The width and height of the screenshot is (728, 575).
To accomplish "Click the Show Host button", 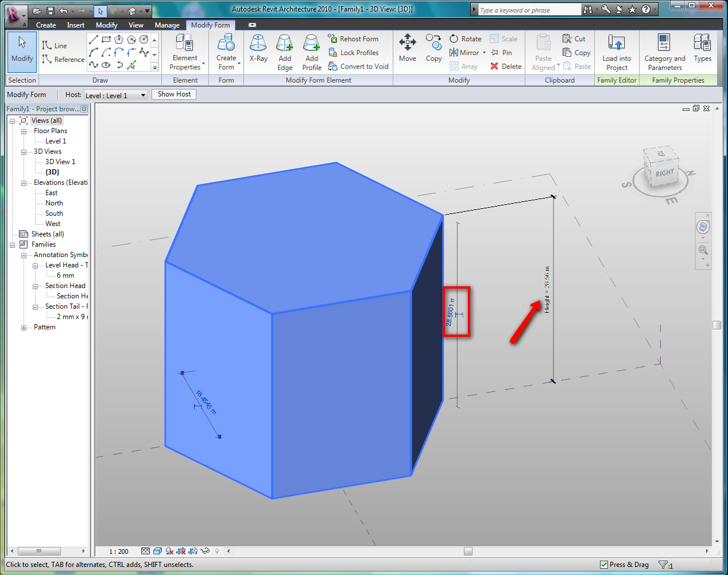I will pyautogui.click(x=173, y=94).
